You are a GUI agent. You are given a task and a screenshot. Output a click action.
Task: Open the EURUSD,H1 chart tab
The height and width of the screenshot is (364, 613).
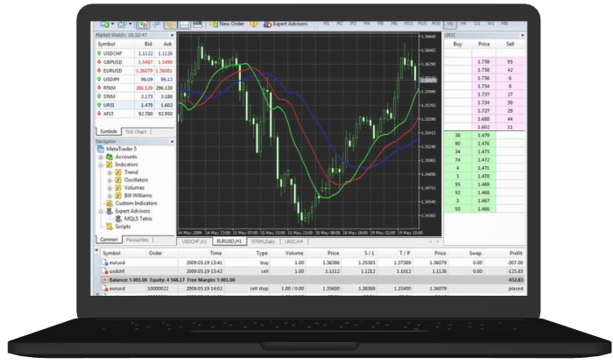pyautogui.click(x=229, y=241)
